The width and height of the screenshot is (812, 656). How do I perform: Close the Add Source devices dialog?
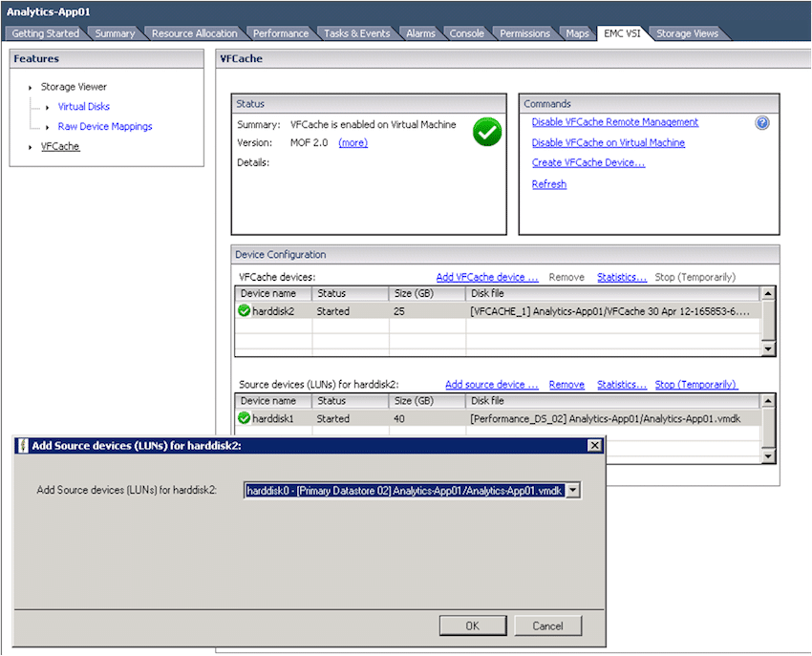point(595,445)
